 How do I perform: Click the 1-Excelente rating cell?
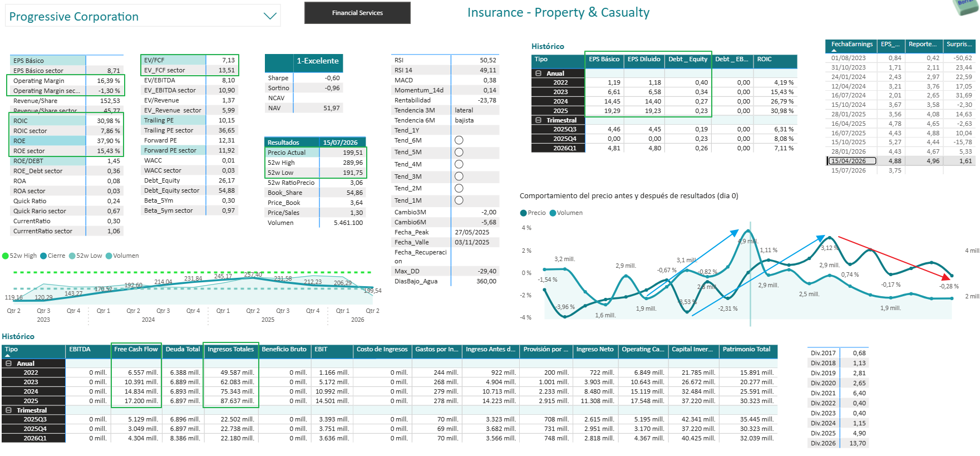click(318, 61)
